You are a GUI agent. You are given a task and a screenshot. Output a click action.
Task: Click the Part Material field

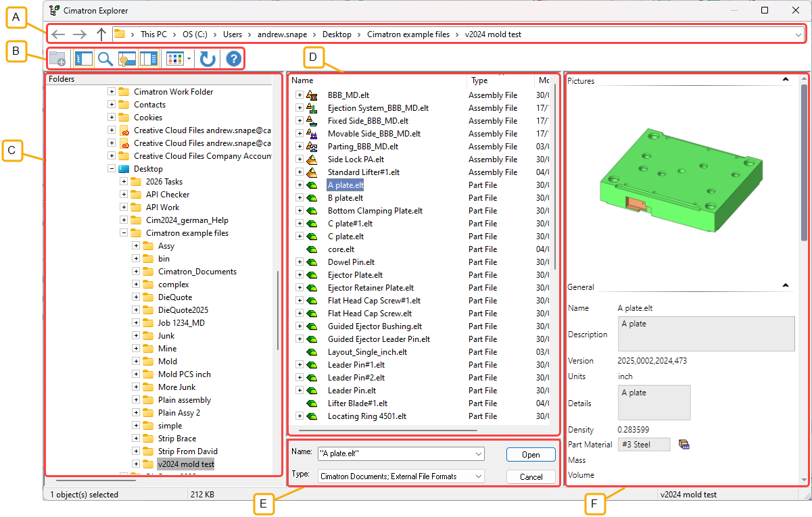(644, 444)
